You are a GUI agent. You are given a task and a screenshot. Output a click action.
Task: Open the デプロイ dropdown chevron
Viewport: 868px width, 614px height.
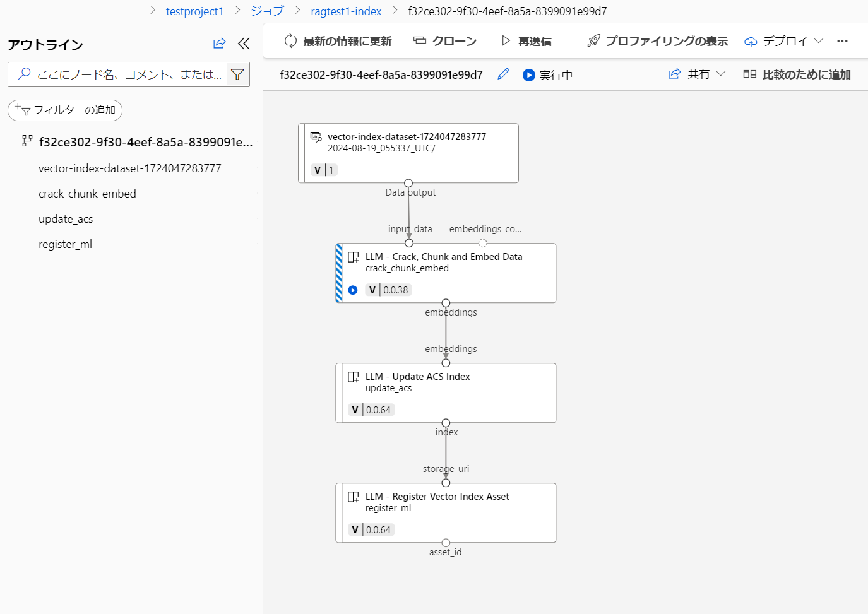click(820, 40)
